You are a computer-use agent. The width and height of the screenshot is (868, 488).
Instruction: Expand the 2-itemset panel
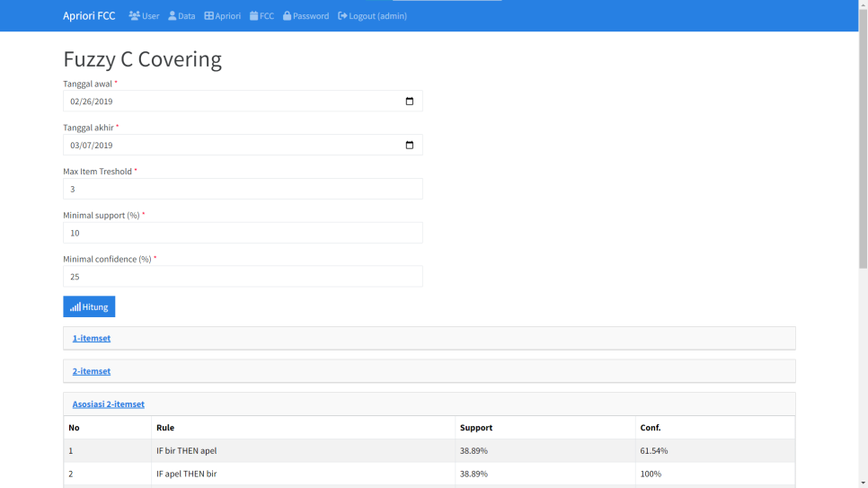pos(92,371)
